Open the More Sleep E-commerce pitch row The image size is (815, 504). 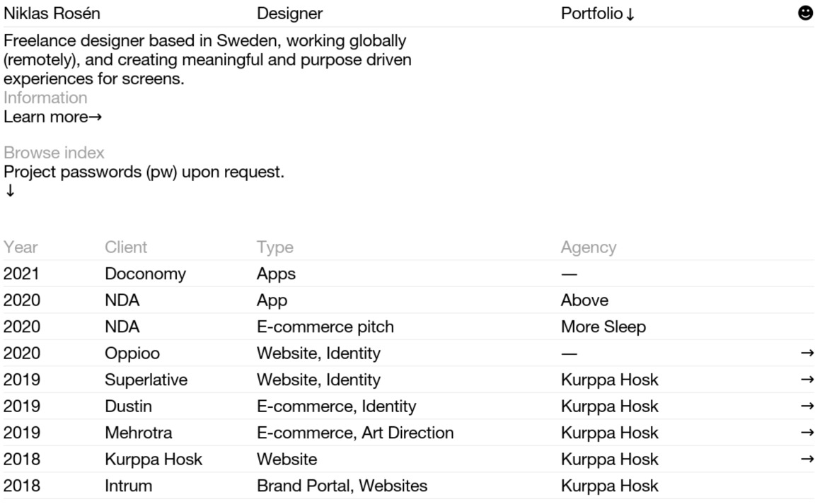click(408, 327)
